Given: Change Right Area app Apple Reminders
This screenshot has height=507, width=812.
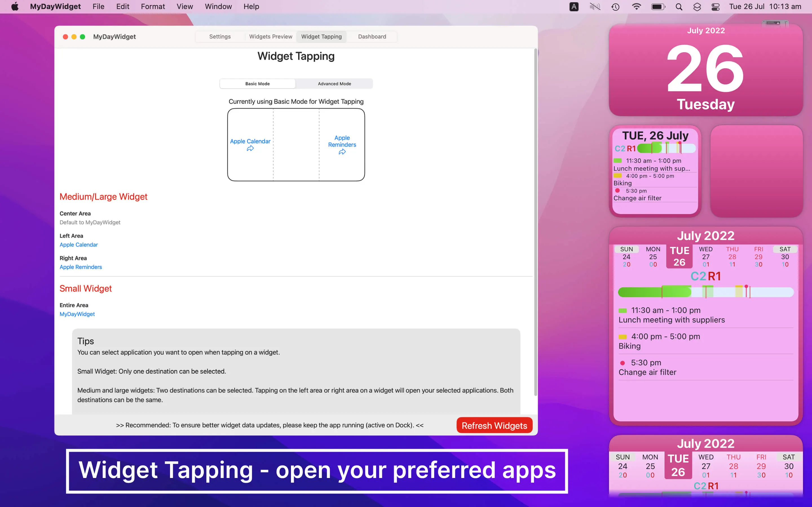Looking at the screenshot, I should 81,267.
